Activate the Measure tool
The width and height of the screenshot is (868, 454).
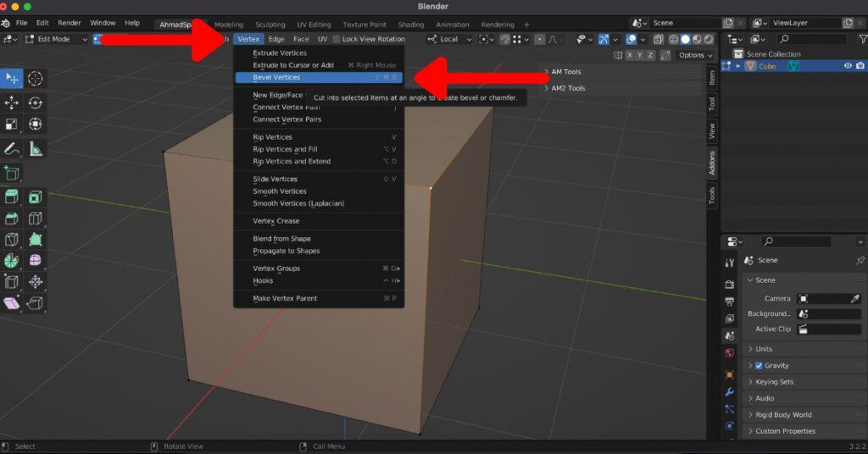click(x=36, y=149)
